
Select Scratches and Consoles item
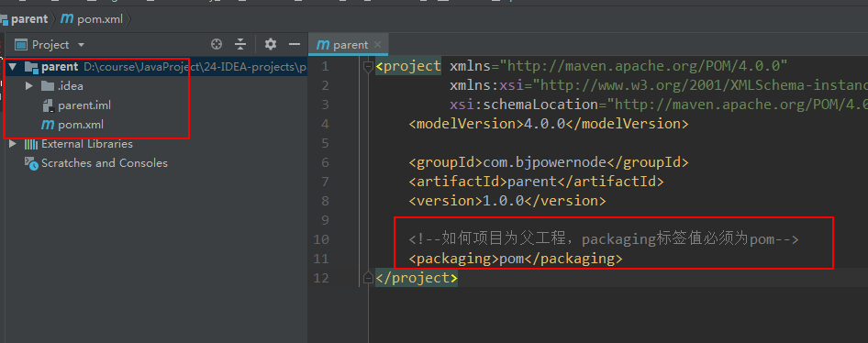click(105, 163)
